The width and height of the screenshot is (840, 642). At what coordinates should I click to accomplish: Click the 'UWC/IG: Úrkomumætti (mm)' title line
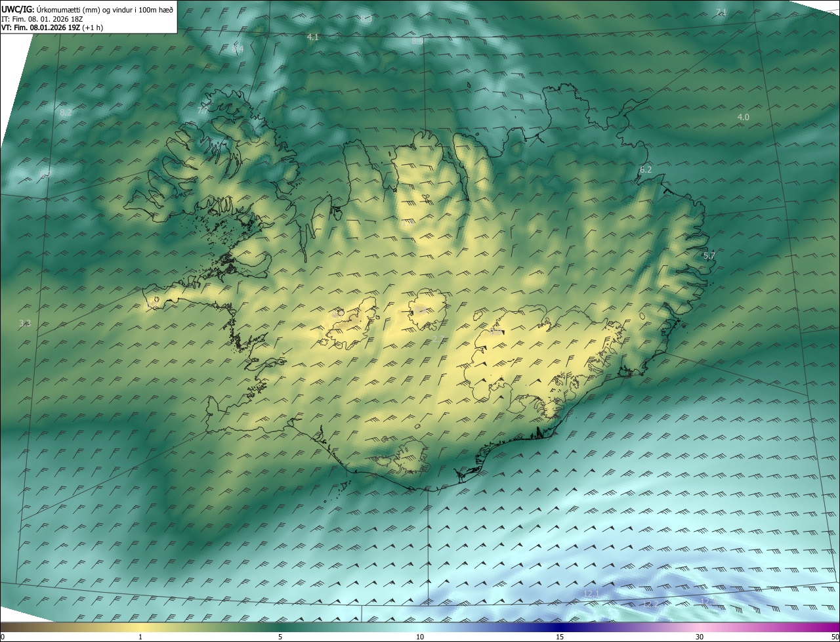[x=88, y=9]
